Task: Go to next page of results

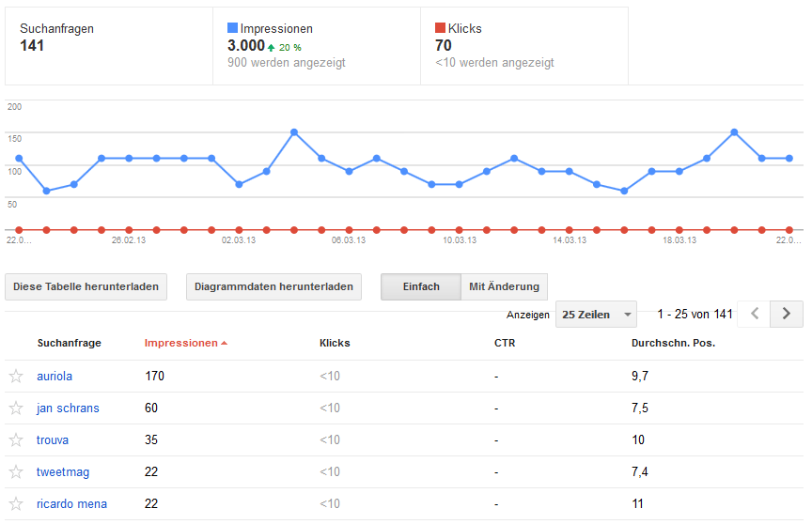Action: tap(786, 314)
